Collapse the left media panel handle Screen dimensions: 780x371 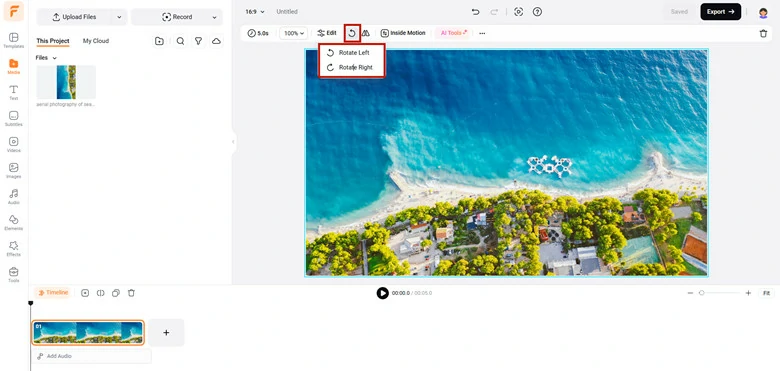233,142
